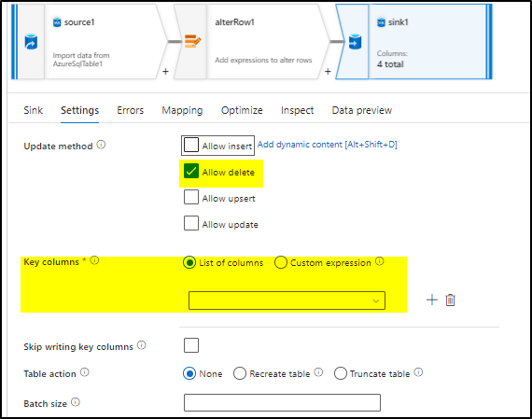Select the source1 node label
Image resolution: width=532 pixels, height=419 pixels.
coord(79,22)
